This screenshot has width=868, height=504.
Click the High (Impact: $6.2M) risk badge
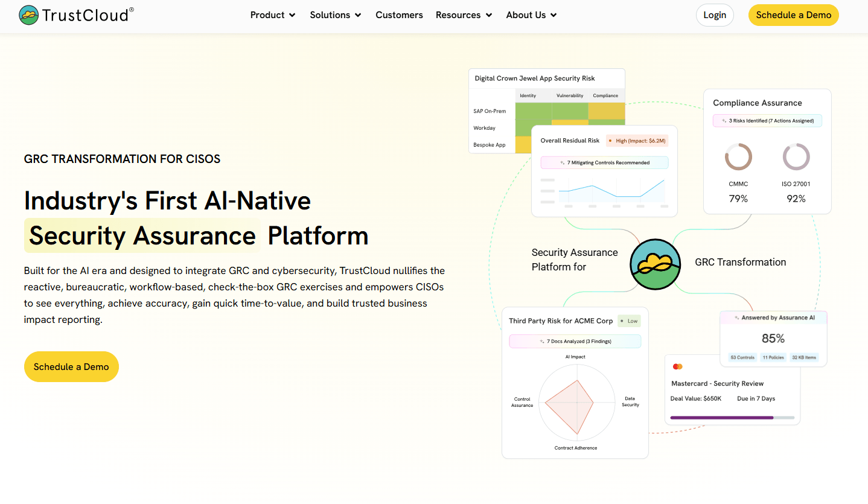[637, 140]
